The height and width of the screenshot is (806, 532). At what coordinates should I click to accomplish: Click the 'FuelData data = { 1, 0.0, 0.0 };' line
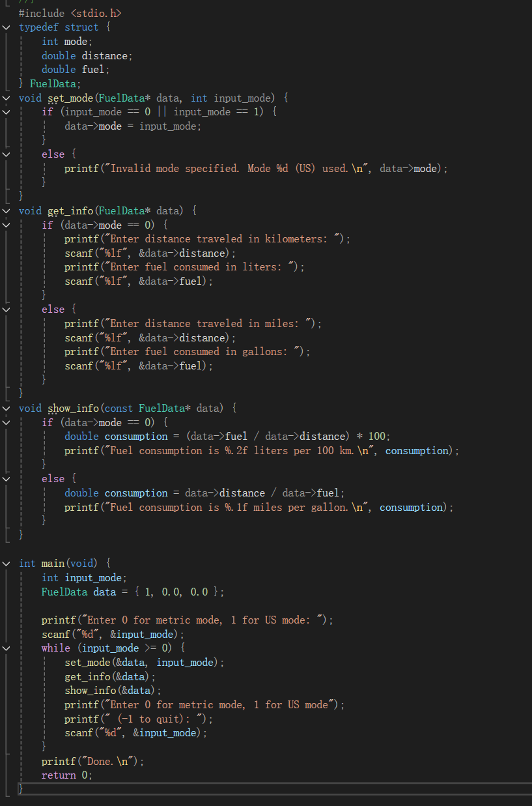click(x=133, y=592)
